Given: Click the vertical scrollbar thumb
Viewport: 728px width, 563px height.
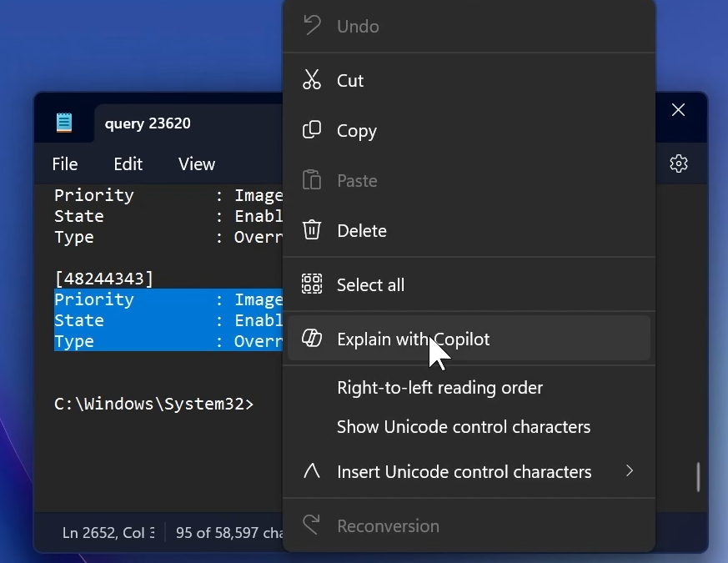Looking at the screenshot, I should [x=698, y=476].
